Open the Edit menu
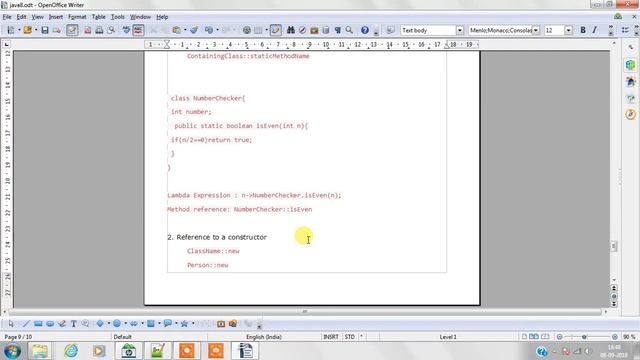Screen dimensions: 640x360 pyautogui.click(x=21, y=17)
